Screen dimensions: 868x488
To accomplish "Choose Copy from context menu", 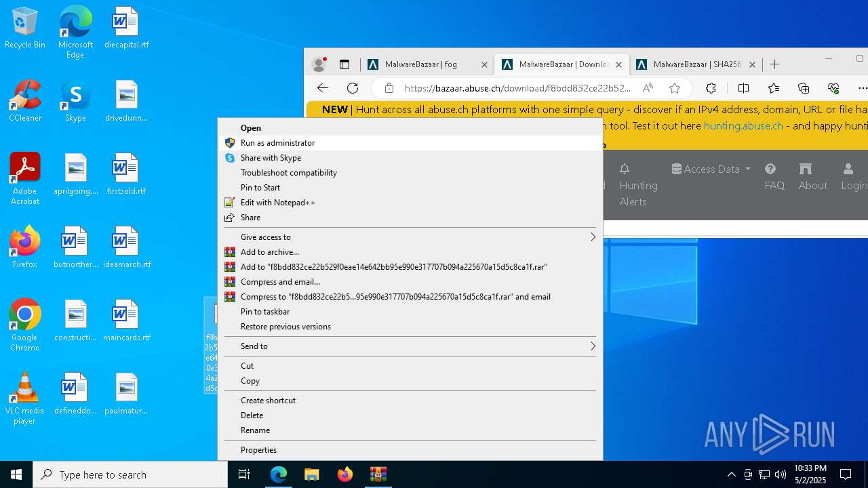I will pyautogui.click(x=410, y=381).
